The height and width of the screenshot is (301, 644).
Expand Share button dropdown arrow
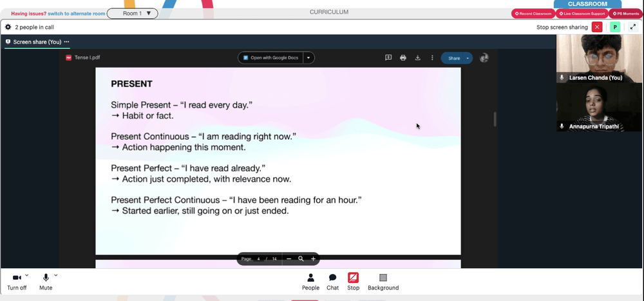(x=468, y=59)
